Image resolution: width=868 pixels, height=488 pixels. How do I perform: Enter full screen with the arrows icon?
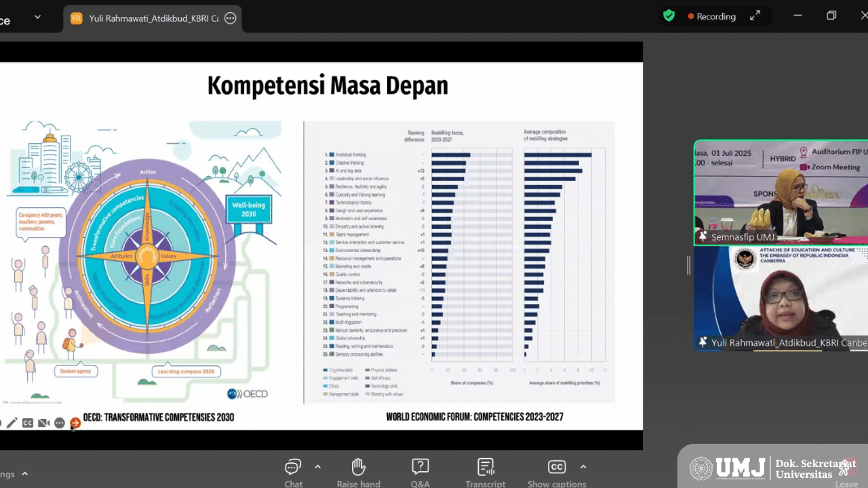tap(755, 16)
